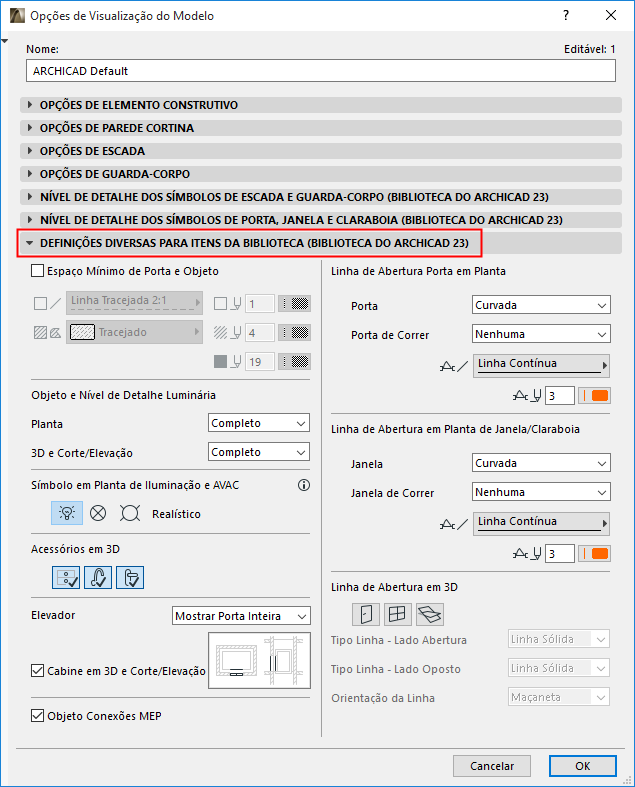
Task: Uncheck Cabine em 3D e Corte/Elevação
Action: click(38, 671)
